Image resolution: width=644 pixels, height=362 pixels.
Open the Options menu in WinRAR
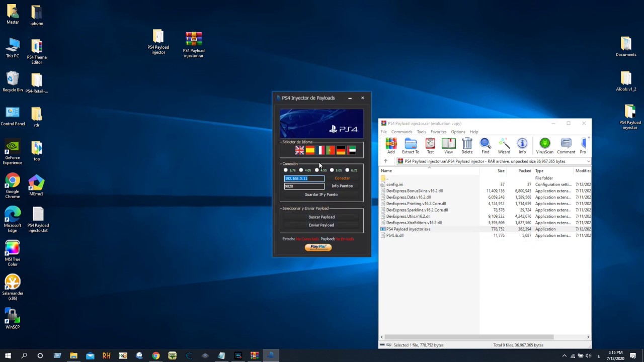pos(458,132)
